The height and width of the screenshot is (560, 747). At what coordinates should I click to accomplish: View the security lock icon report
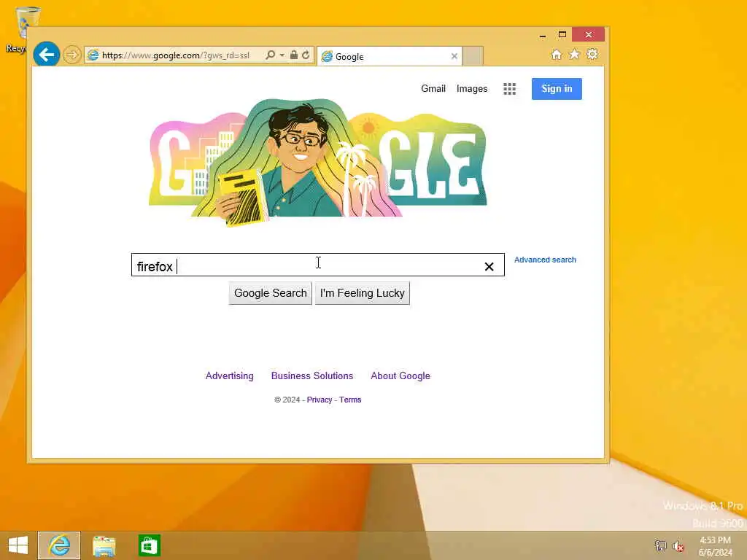[x=294, y=55]
